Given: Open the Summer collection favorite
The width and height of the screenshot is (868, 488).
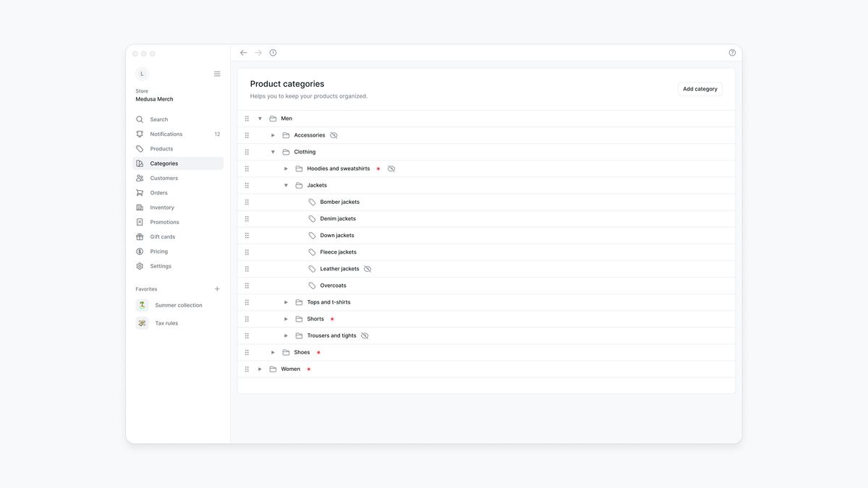Looking at the screenshot, I should pyautogui.click(x=178, y=305).
